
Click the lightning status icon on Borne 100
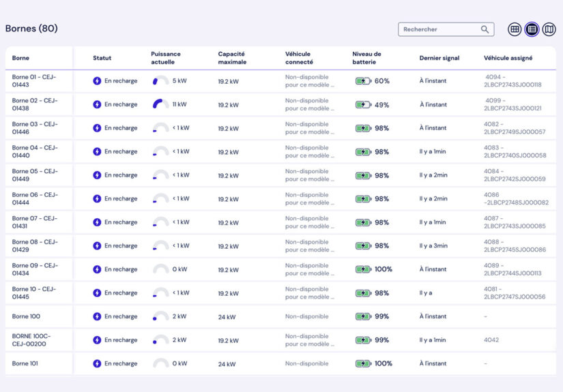[x=97, y=316]
